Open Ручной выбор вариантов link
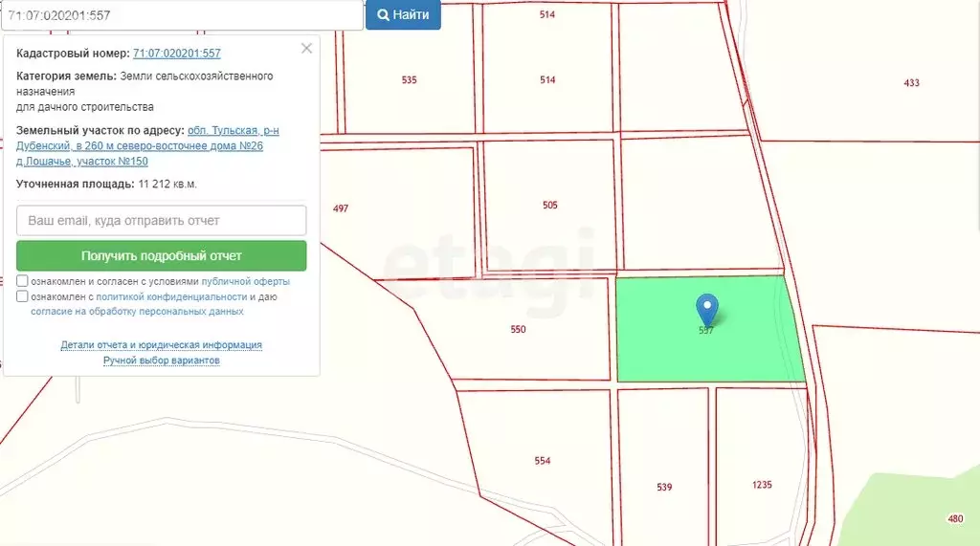 (161, 360)
